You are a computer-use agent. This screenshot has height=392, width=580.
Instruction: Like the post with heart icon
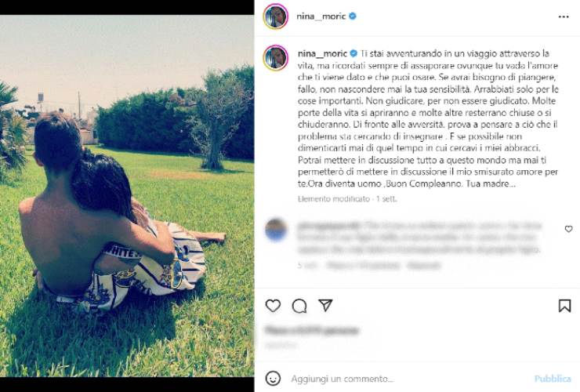[x=273, y=306]
